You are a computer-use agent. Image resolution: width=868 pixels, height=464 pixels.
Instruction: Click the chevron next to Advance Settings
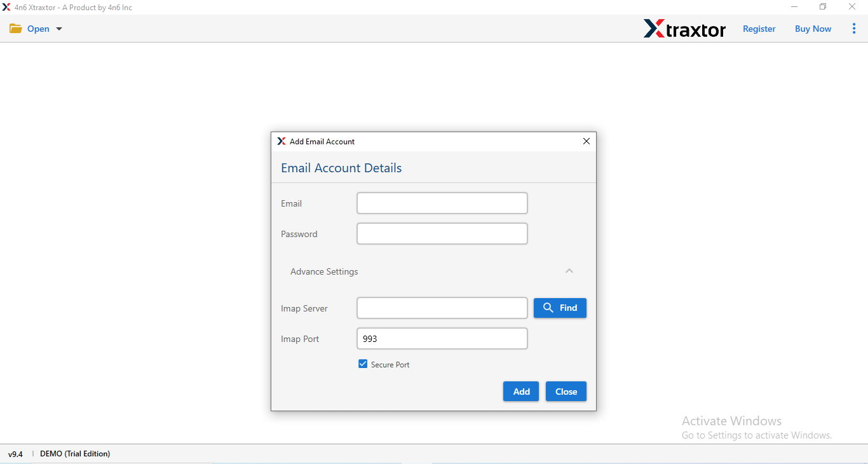pyautogui.click(x=569, y=270)
